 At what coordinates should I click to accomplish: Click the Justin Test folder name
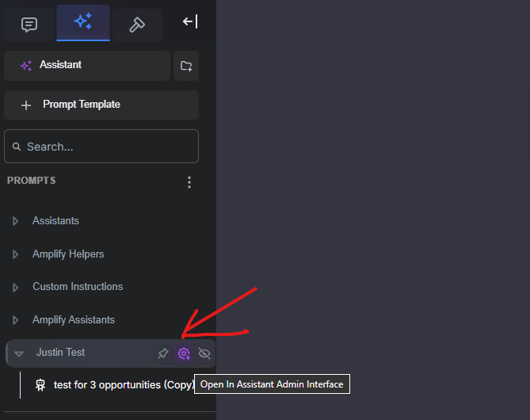60,353
